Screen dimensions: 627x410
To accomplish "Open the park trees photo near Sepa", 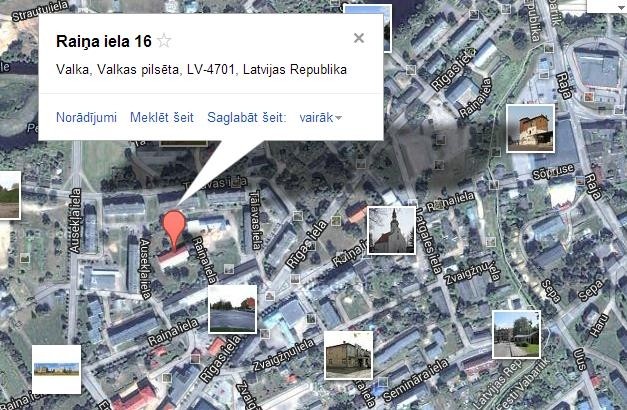I will (x=516, y=334).
